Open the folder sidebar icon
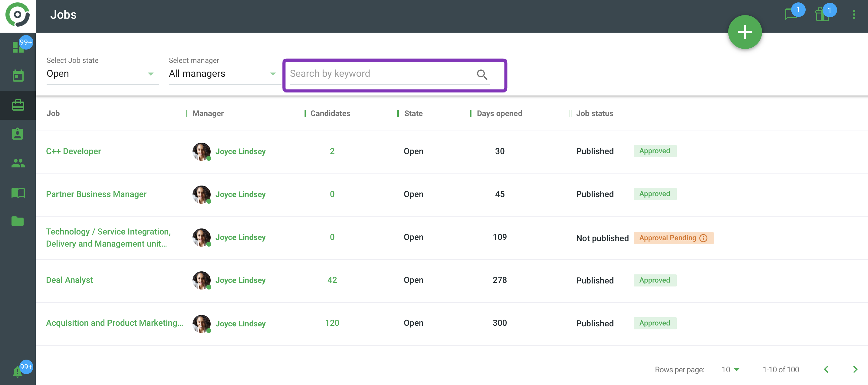This screenshot has height=385, width=868. (18, 222)
